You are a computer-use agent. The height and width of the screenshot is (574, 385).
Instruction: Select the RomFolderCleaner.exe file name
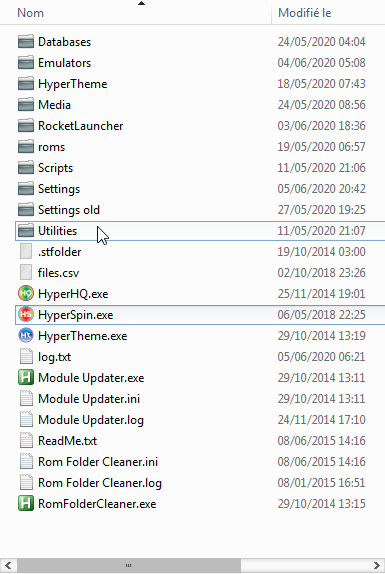coord(97,504)
